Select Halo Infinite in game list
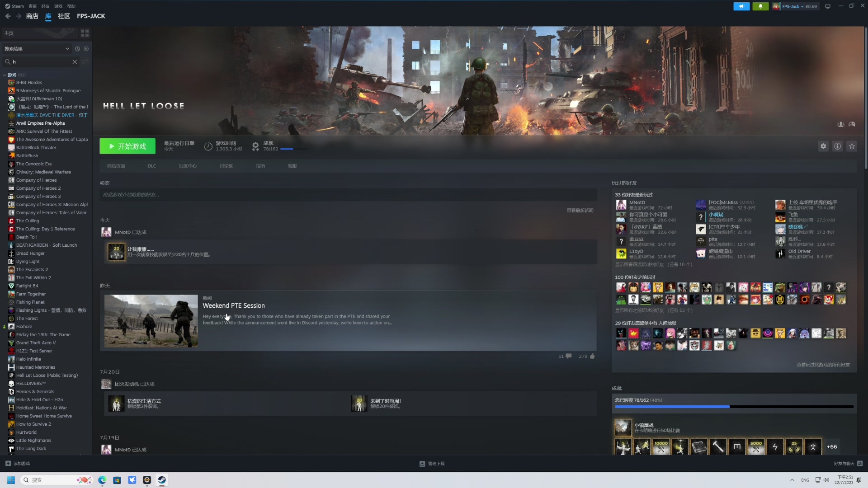Image resolution: width=868 pixels, height=488 pixels. tap(28, 359)
